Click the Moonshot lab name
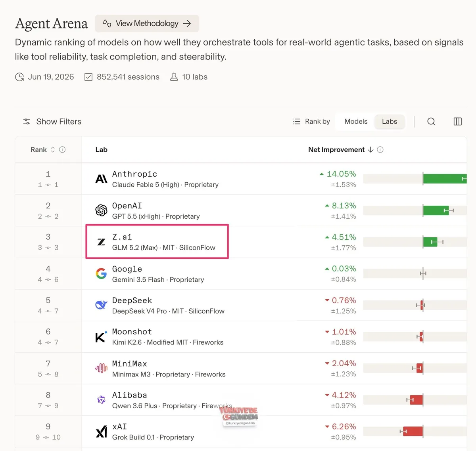The image size is (476, 451). point(132,332)
